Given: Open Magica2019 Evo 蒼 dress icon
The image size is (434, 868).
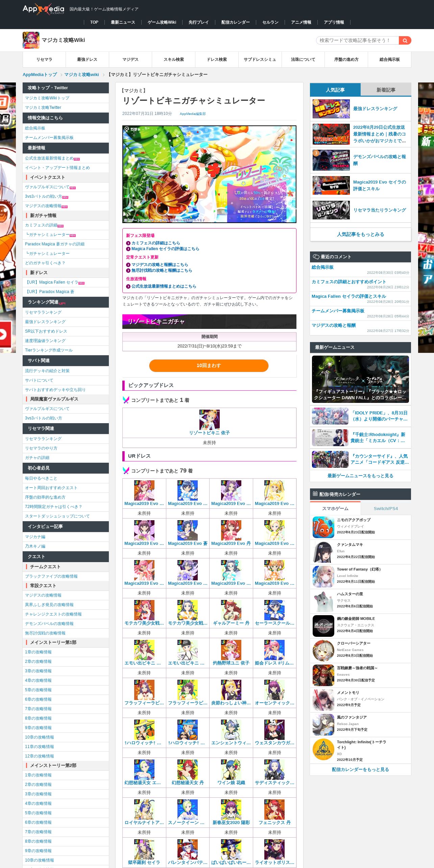Looking at the screenshot, I should click(x=188, y=530).
